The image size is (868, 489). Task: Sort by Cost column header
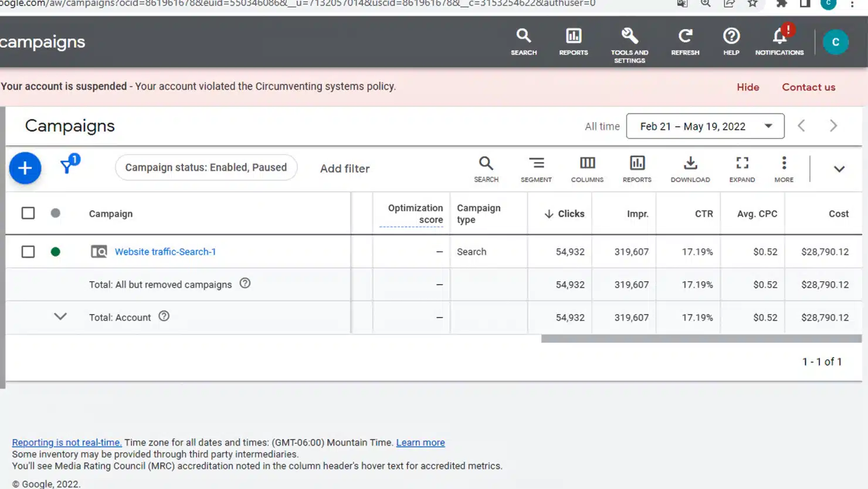tap(839, 214)
